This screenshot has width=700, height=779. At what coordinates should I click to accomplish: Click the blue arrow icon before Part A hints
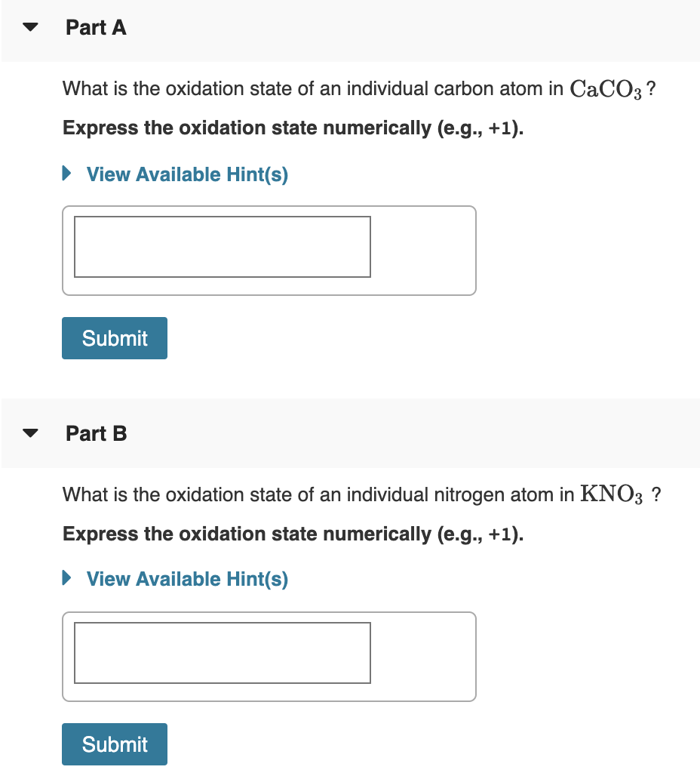pyautogui.click(x=66, y=174)
